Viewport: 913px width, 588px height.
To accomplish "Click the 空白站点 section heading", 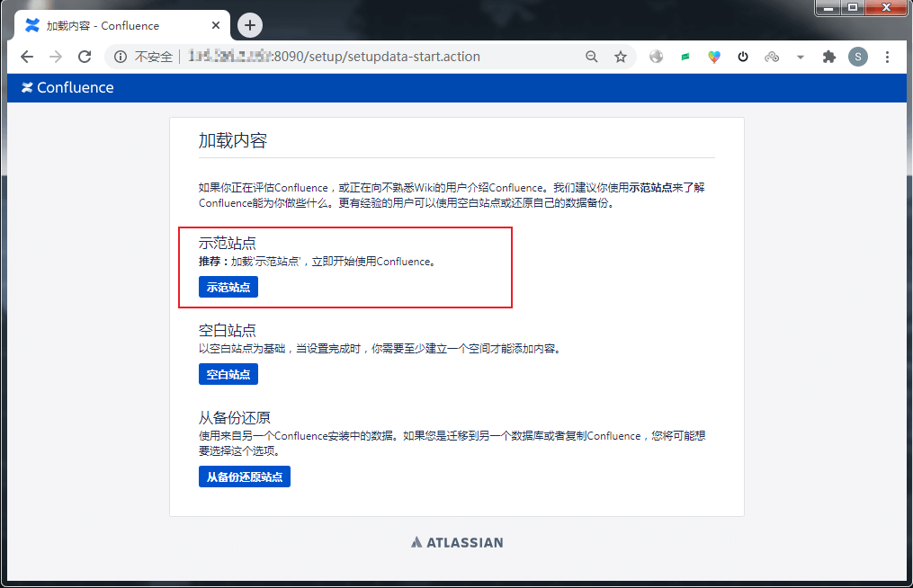I will [227, 330].
